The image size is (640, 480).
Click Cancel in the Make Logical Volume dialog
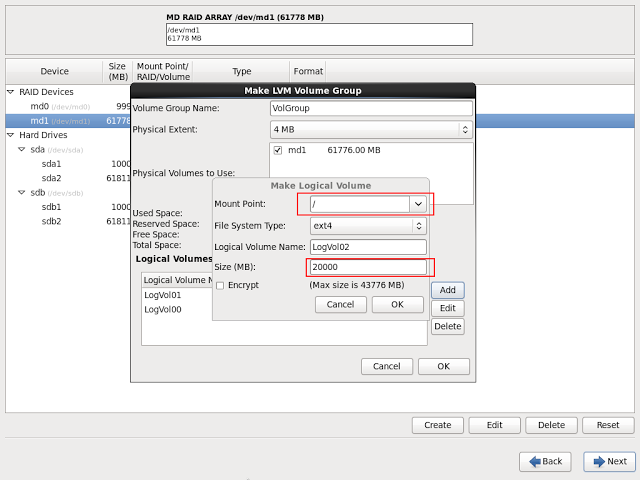[x=340, y=304]
